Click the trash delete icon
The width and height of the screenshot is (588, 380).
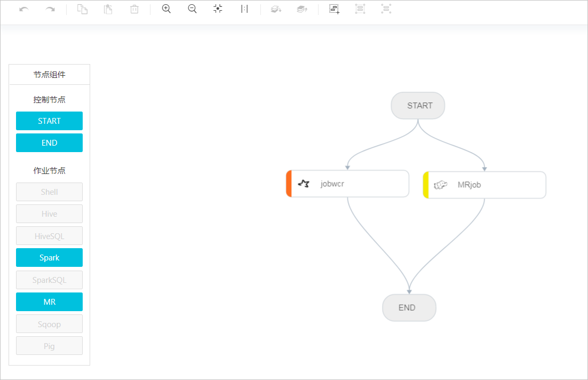(134, 9)
